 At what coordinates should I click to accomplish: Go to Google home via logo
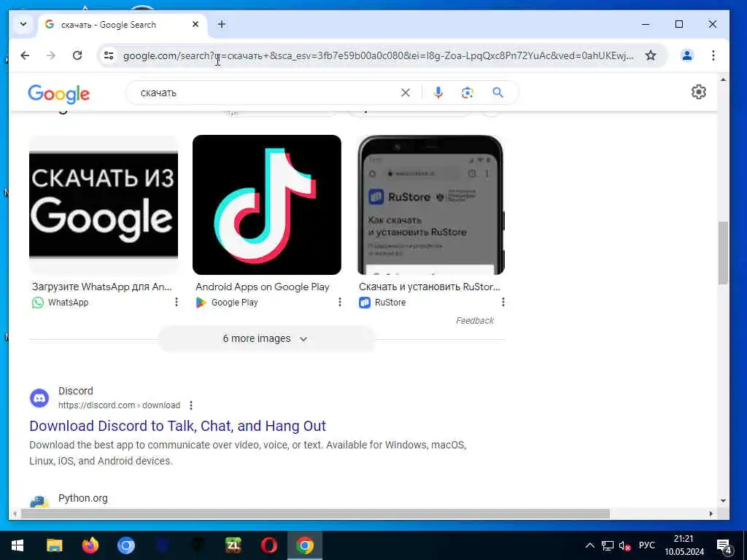click(x=58, y=94)
